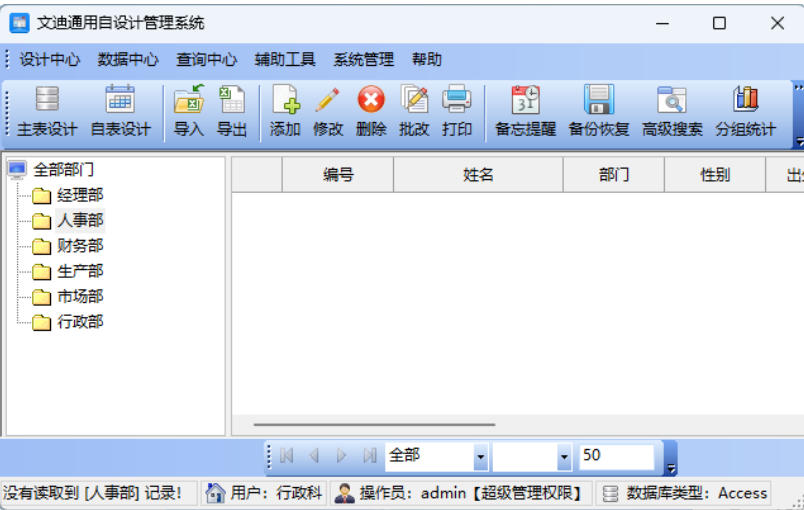This screenshot has height=510, width=804.
Task: Go to previous page of records
Action: click(x=314, y=455)
